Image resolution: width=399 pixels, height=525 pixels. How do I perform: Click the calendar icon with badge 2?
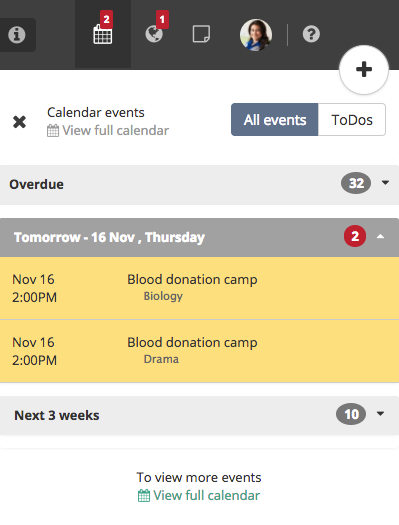click(x=103, y=34)
